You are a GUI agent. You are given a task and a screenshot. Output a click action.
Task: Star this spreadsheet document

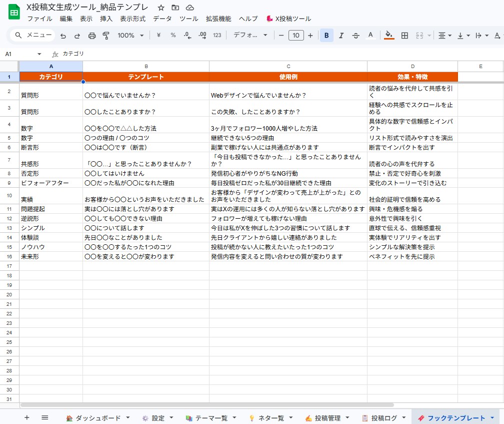tap(161, 8)
